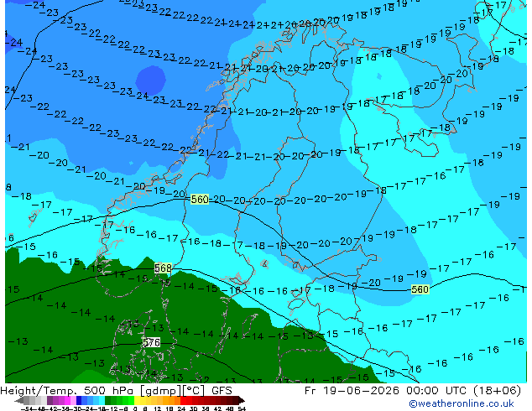Open the weatheronline.co.uk copyright link

462,403
